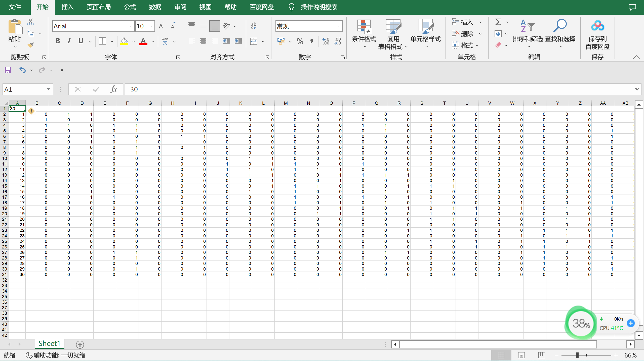644x361 pixels.
Task: Click the yellow fill color button
Action: 124,41
